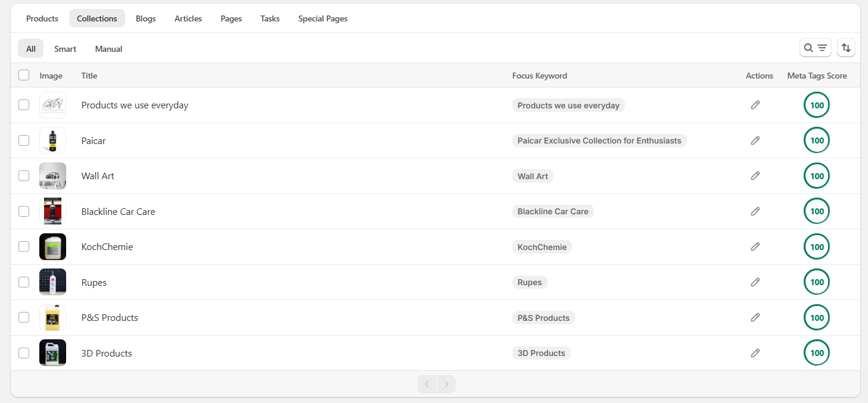Click the 100 score for Products we use everyday
Viewport: 868px width, 403px height.
click(x=817, y=105)
